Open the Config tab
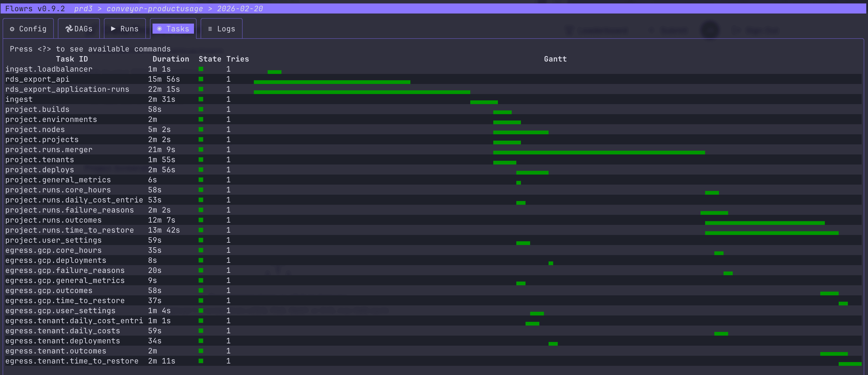Screen dimensions: 868x375 point(28,28)
